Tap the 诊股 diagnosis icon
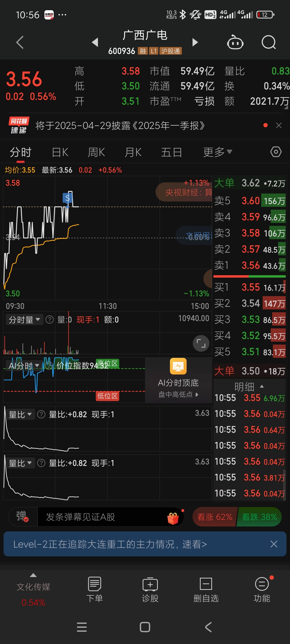Image resolution: width=290 pixels, height=644 pixels. [150, 589]
